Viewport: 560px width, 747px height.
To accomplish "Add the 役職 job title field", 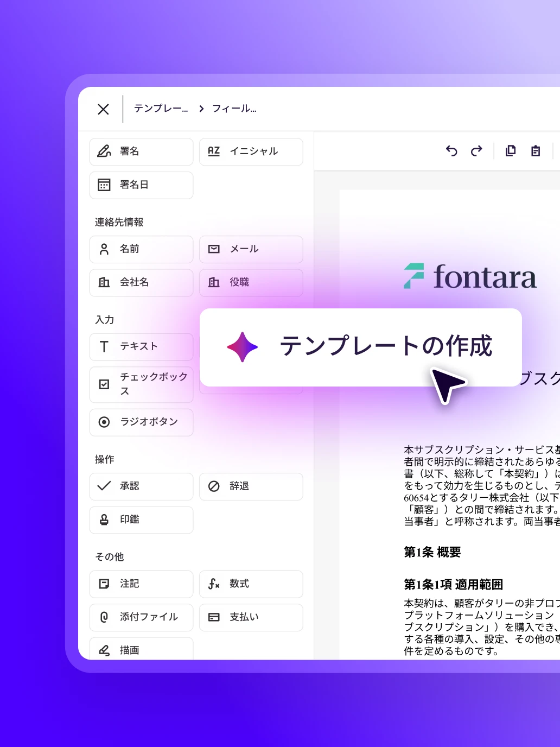I will [251, 282].
